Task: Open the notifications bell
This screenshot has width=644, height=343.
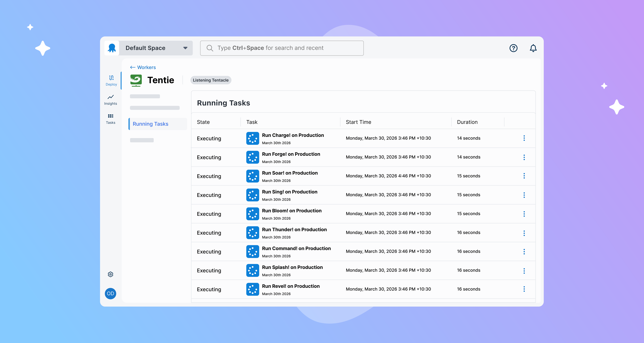Action: [533, 48]
